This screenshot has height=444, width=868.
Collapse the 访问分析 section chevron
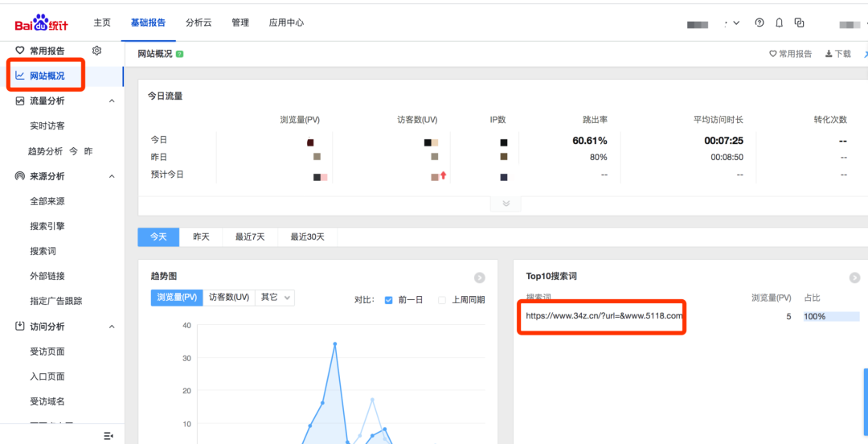click(112, 327)
